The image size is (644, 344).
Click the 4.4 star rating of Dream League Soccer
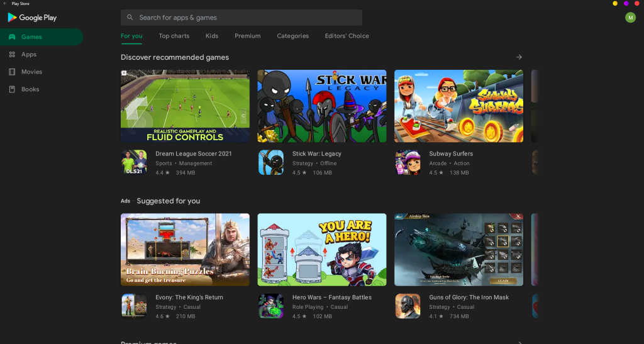coord(163,173)
